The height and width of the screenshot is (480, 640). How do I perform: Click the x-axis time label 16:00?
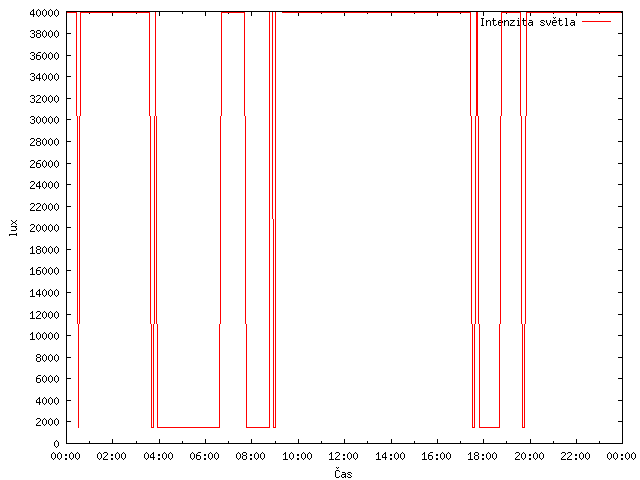(437, 456)
